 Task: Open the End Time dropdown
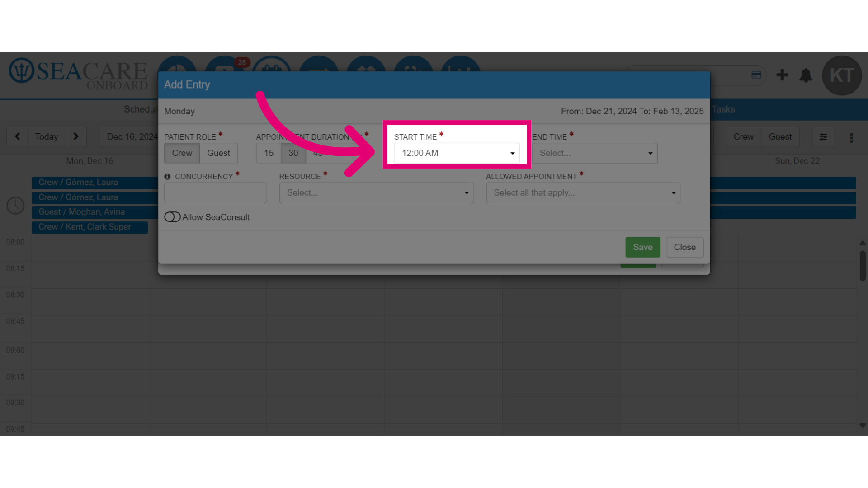click(x=594, y=153)
